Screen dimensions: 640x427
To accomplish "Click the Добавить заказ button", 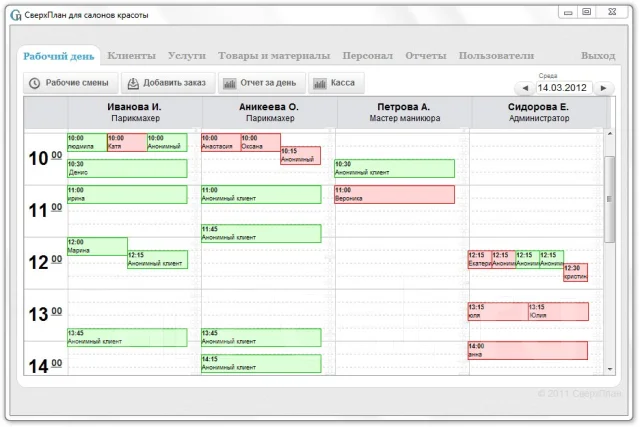I will pyautogui.click(x=168, y=83).
